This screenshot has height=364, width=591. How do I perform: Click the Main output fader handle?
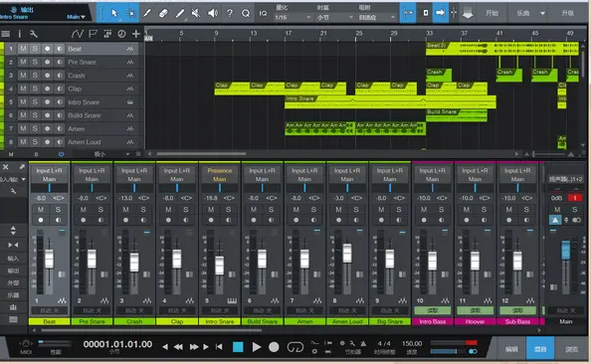click(x=566, y=250)
